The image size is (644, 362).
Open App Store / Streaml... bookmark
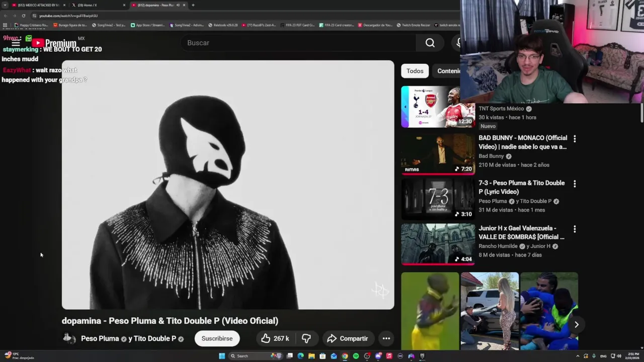[x=148, y=25]
